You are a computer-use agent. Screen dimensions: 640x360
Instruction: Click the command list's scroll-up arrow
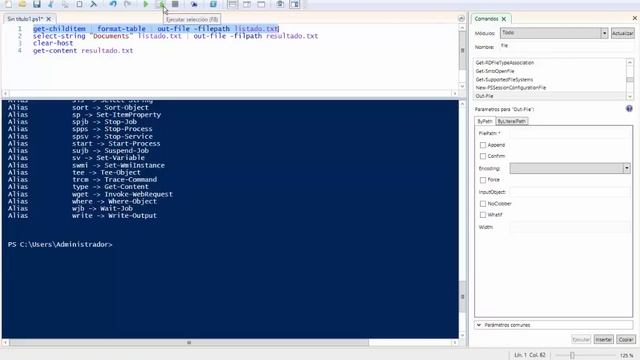[630, 62]
